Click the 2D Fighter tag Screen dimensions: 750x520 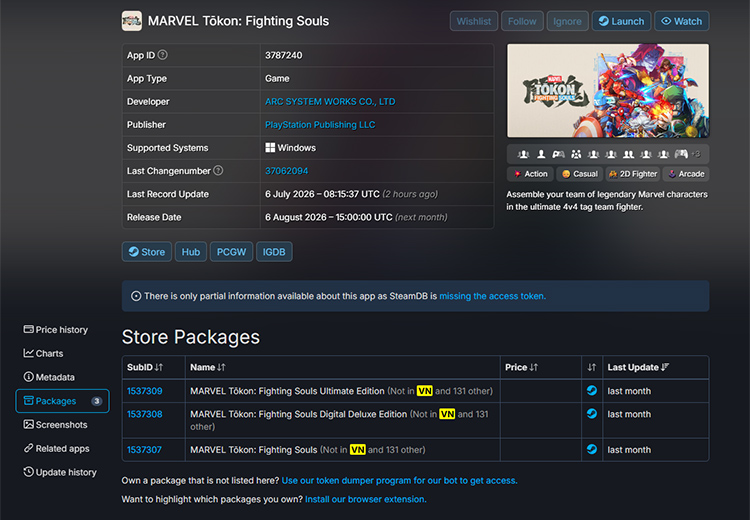[633, 174]
